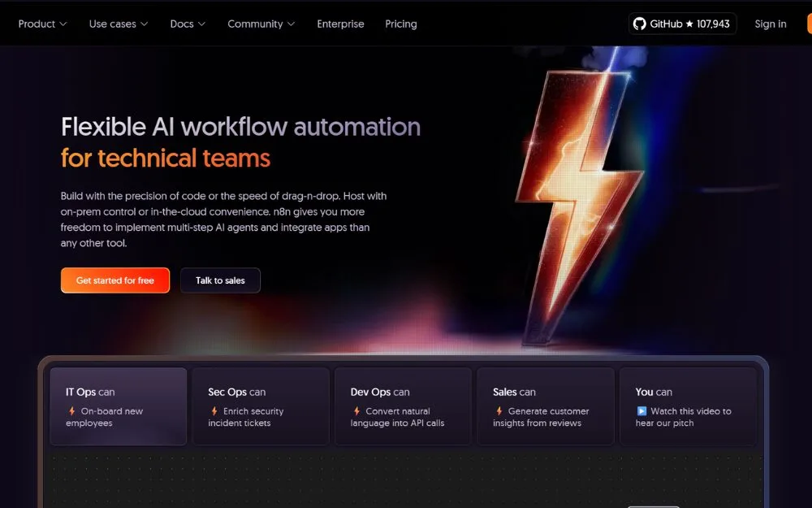812x508 pixels.
Task: Click the text 'Generate customer insights from reviews'
Action: (x=541, y=417)
